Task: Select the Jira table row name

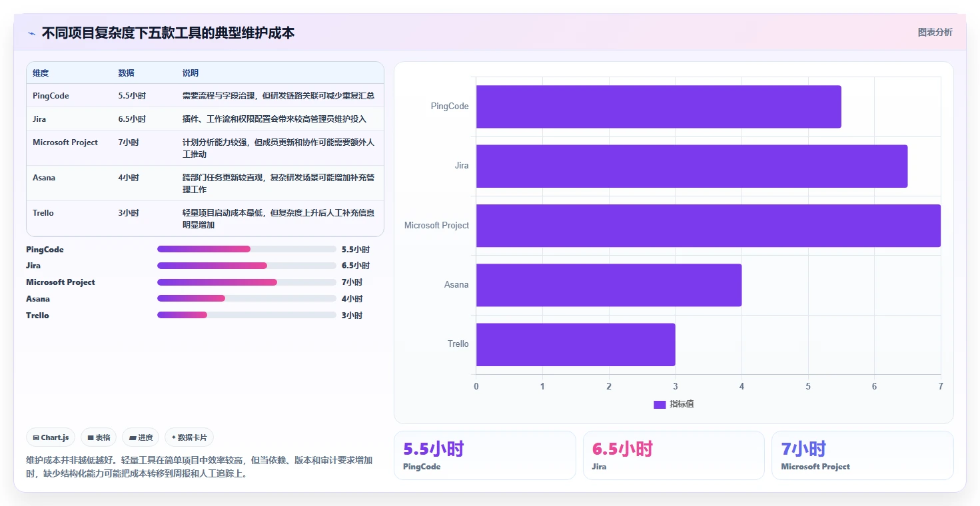Action: click(39, 119)
